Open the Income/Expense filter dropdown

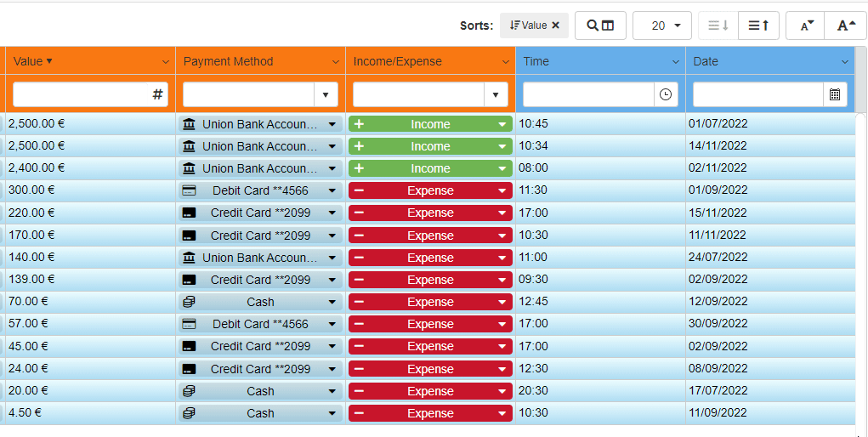click(x=496, y=94)
